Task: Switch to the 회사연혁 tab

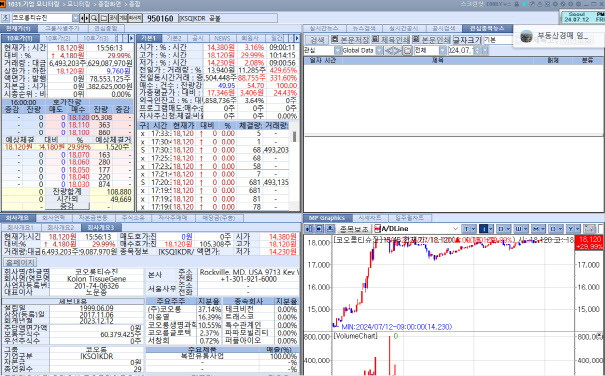Action: [53, 218]
